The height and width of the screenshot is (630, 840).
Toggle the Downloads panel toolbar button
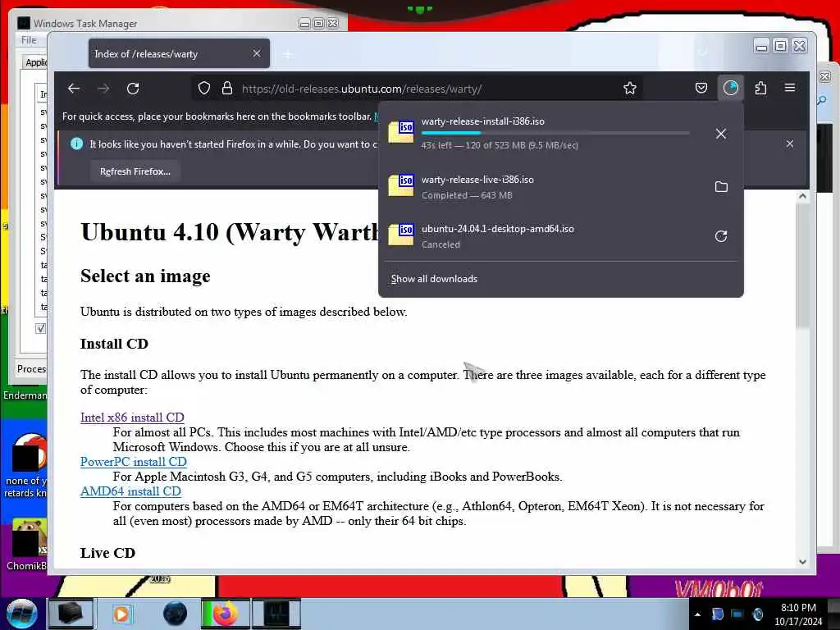tap(731, 88)
